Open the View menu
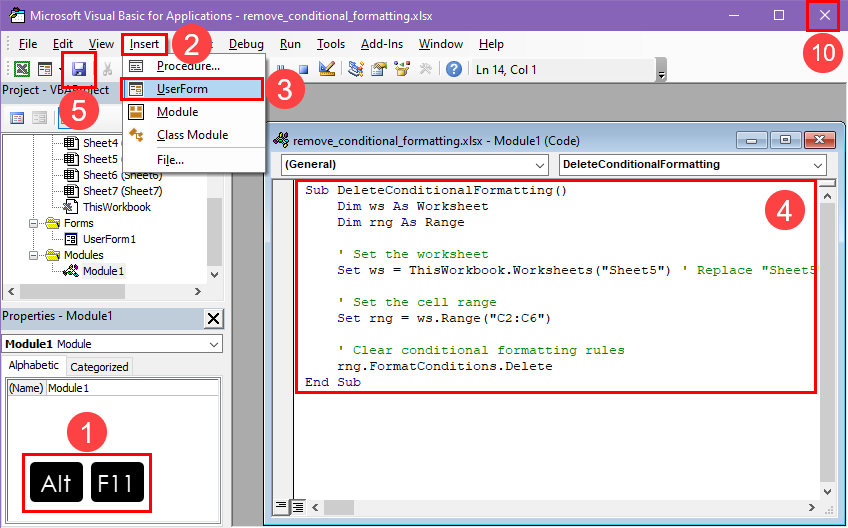848x528 pixels. [x=101, y=44]
